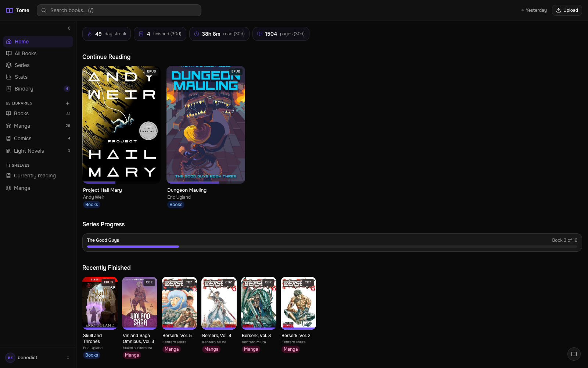
Task: Click the Upload button
Action: tap(567, 10)
